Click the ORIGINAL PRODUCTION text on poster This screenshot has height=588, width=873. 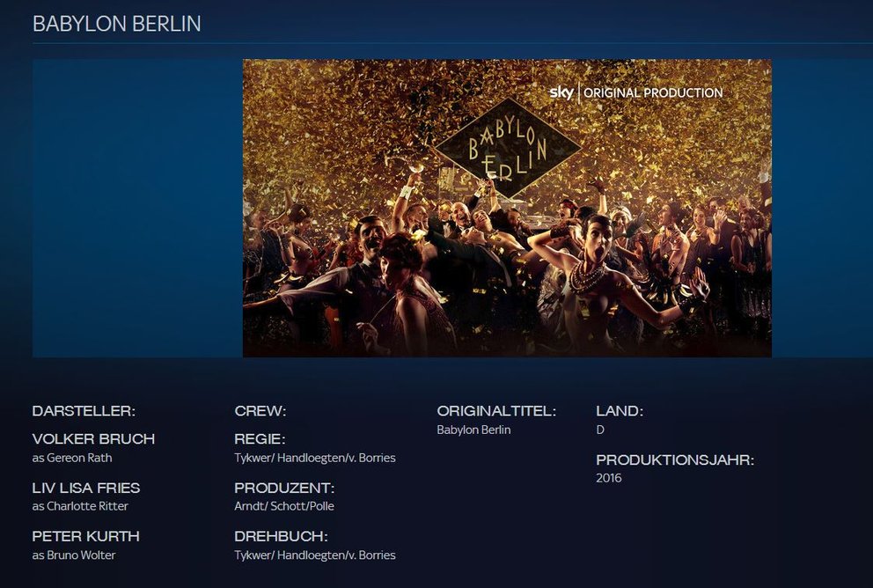[653, 93]
